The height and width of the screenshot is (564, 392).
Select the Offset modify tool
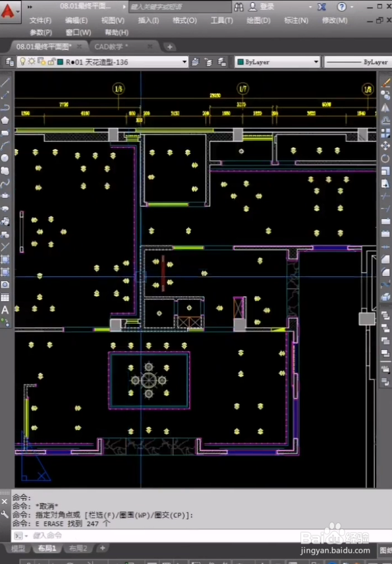pyautogui.click(x=385, y=121)
